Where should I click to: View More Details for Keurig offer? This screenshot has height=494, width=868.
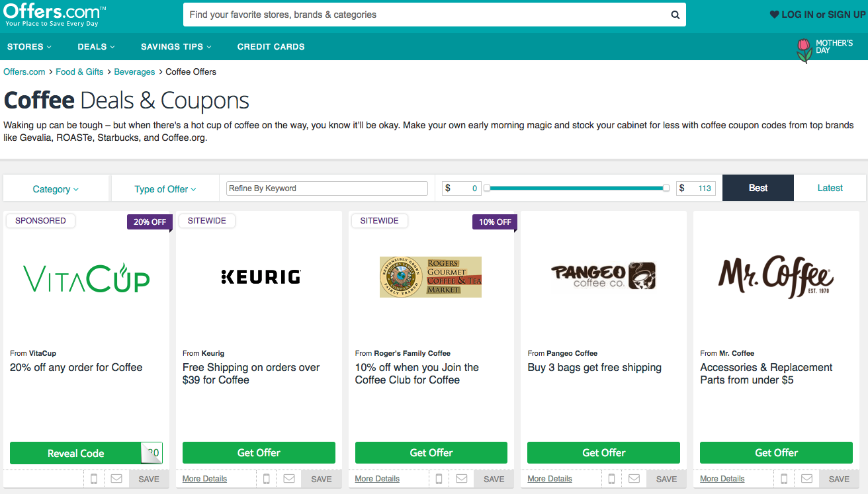click(x=204, y=479)
